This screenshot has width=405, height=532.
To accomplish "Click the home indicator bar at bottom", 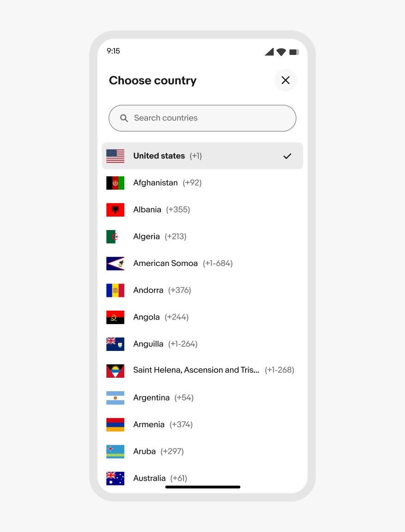I will [x=202, y=487].
